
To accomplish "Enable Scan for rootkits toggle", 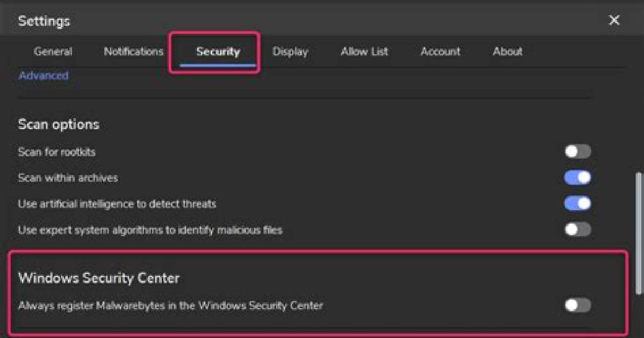I will pos(577,152).
